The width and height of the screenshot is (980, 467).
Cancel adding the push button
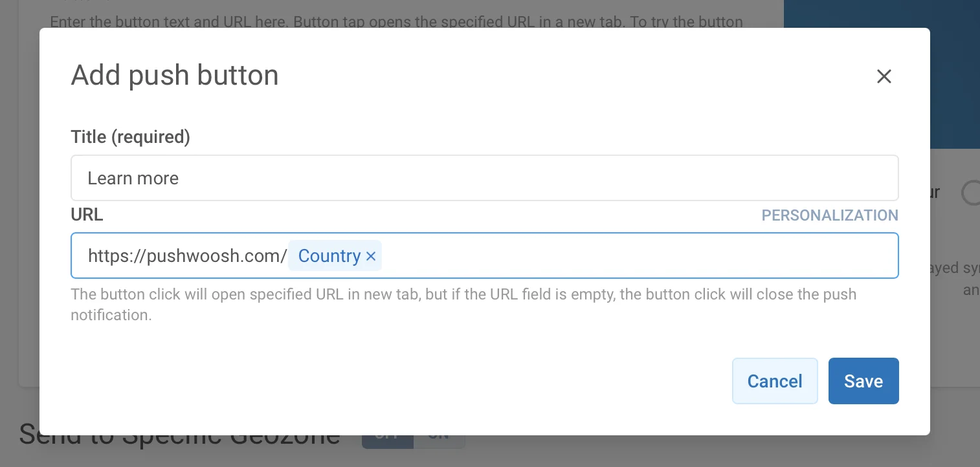(x=775, y=381)
